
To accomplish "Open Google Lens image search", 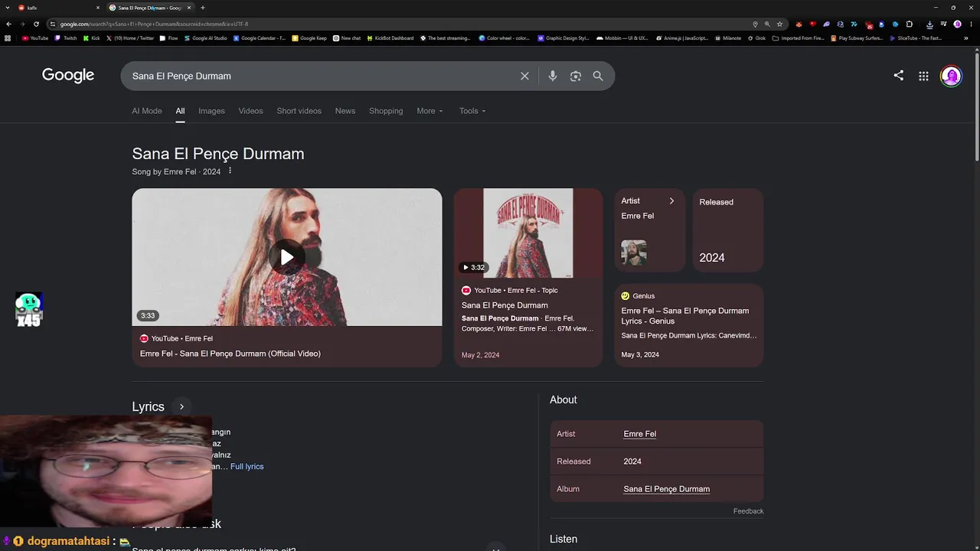I will [x=576, y=77].
